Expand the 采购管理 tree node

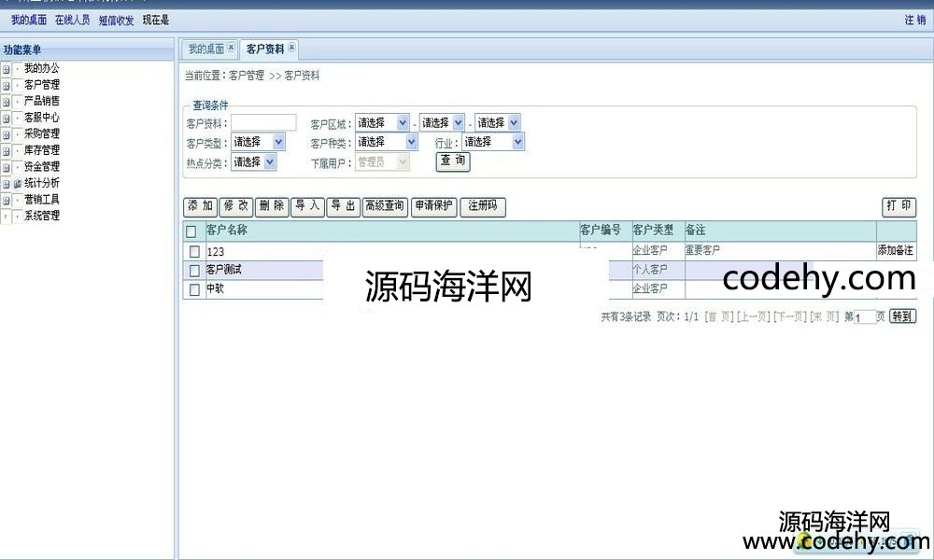click(6, 134)
